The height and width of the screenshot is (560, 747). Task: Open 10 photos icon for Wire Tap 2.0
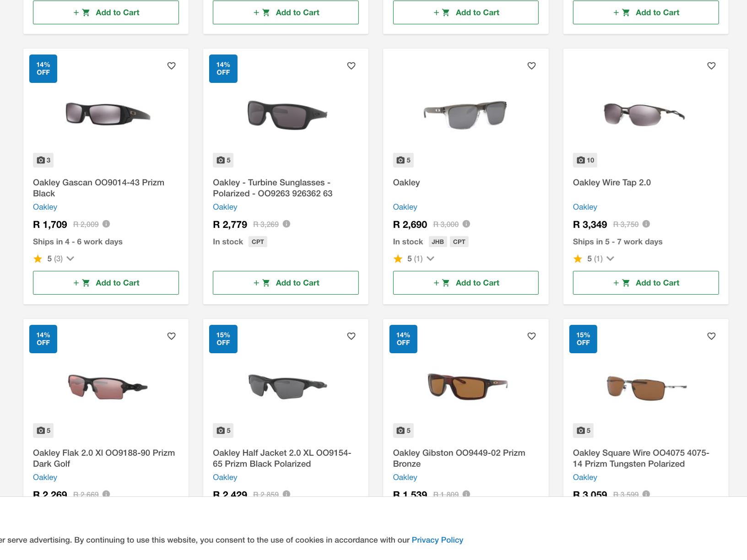(585, 160)
